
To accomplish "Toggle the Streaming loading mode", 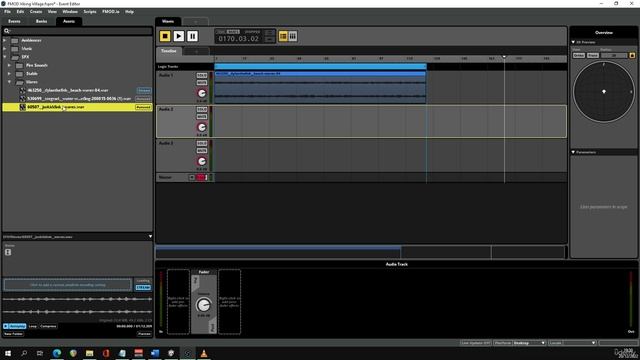I will 143,287.
